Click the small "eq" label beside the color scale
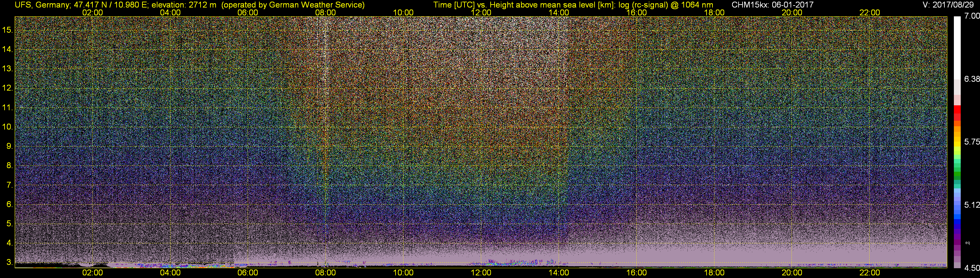The height and width of the screenshot is (278, 980). 968,243
